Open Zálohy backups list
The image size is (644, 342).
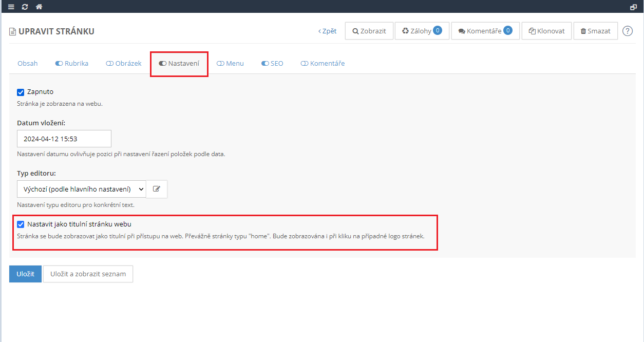pos(422,31)
